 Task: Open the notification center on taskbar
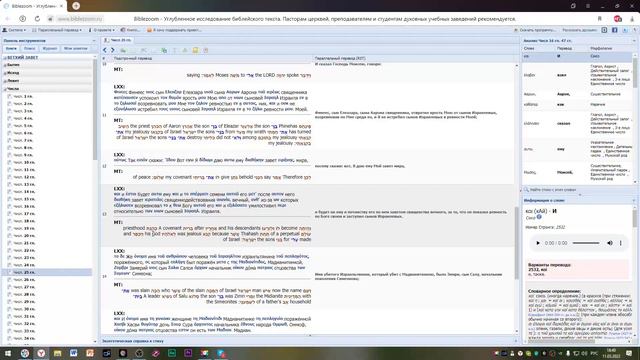point(629,353)
